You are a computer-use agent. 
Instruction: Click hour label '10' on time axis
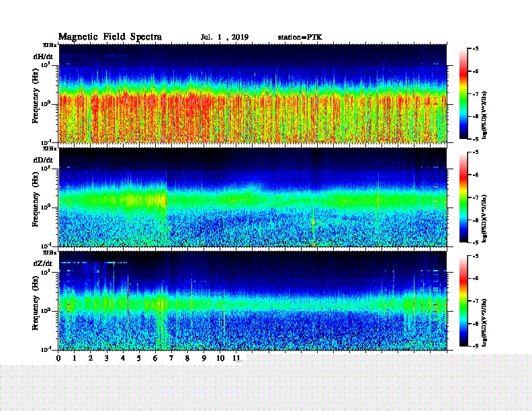point(220,358)
